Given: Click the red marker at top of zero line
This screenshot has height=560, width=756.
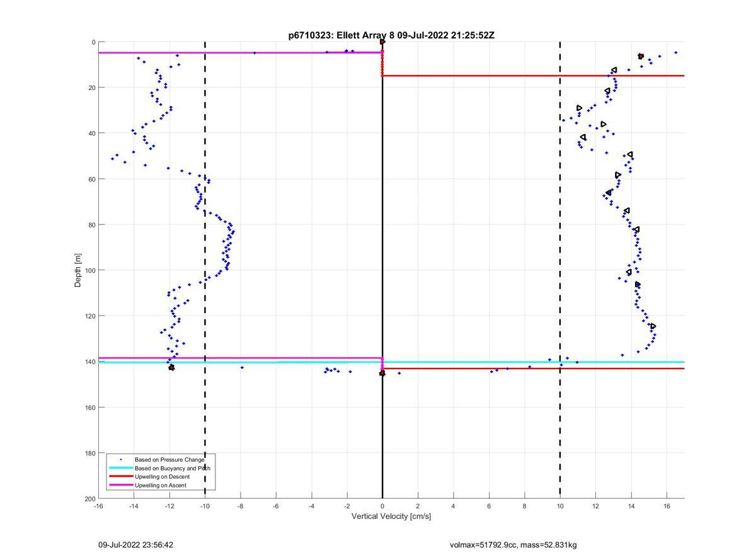Looking at the screenshot, I should tap(382, 42).
